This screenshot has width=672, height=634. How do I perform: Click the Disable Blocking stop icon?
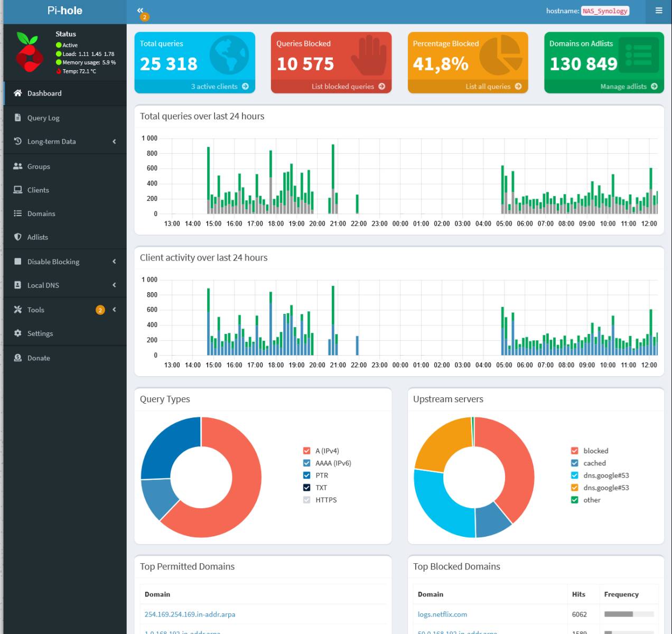click(17, 261)
